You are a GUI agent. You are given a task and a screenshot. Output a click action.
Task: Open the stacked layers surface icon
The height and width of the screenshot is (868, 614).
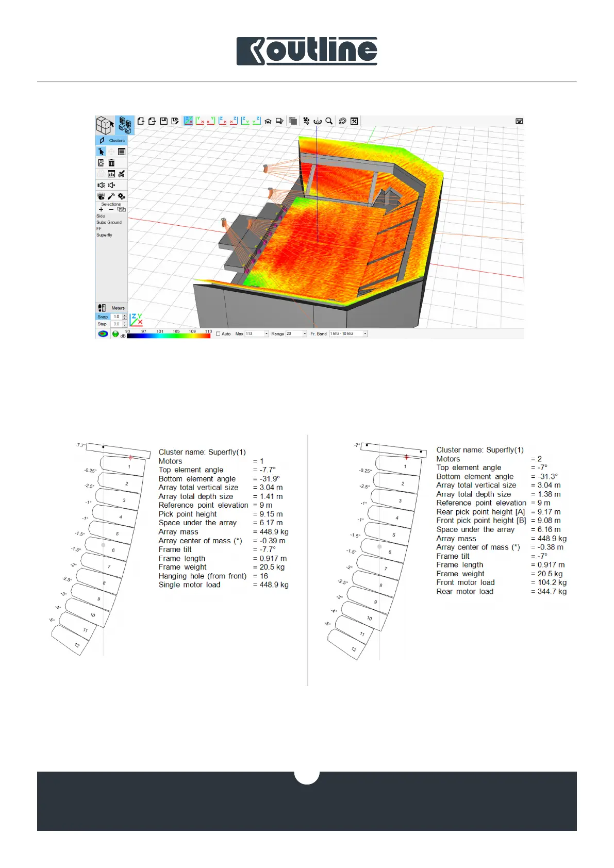tap(293, 121)
